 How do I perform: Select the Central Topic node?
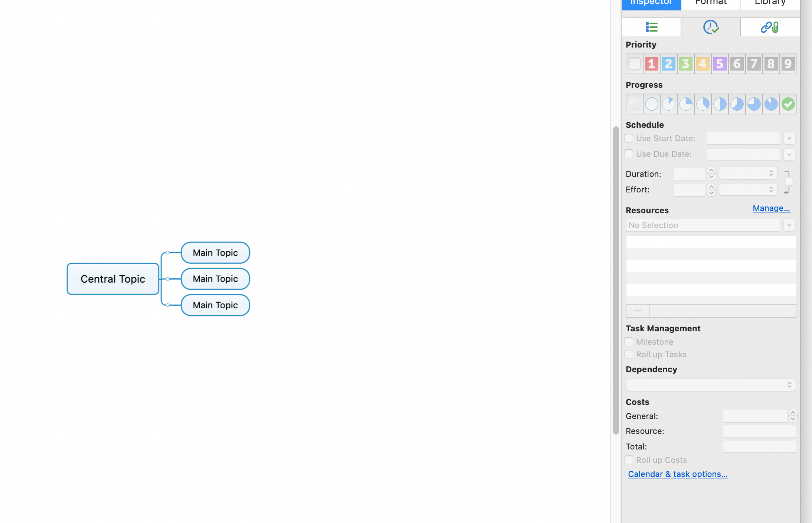[x=113, y=279]
